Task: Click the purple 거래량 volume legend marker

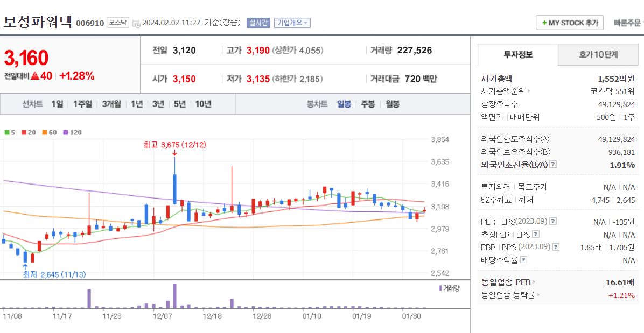Action: pyautogui.click(x=440, y=288)
